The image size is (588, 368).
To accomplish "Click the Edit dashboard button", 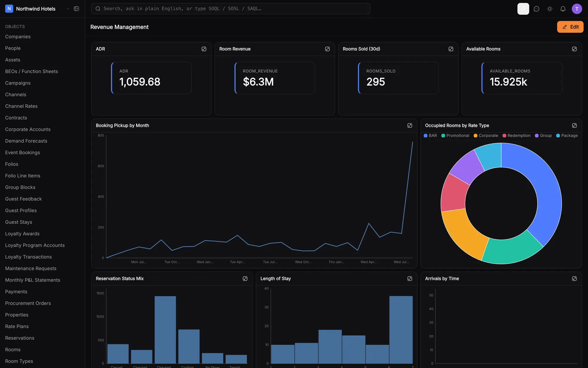I will pyautogui.click(x=570, y=27).
